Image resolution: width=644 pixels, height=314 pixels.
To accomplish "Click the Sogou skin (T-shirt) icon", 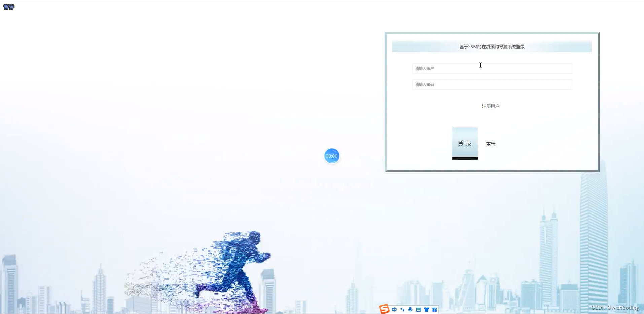I will pos(427,309).
